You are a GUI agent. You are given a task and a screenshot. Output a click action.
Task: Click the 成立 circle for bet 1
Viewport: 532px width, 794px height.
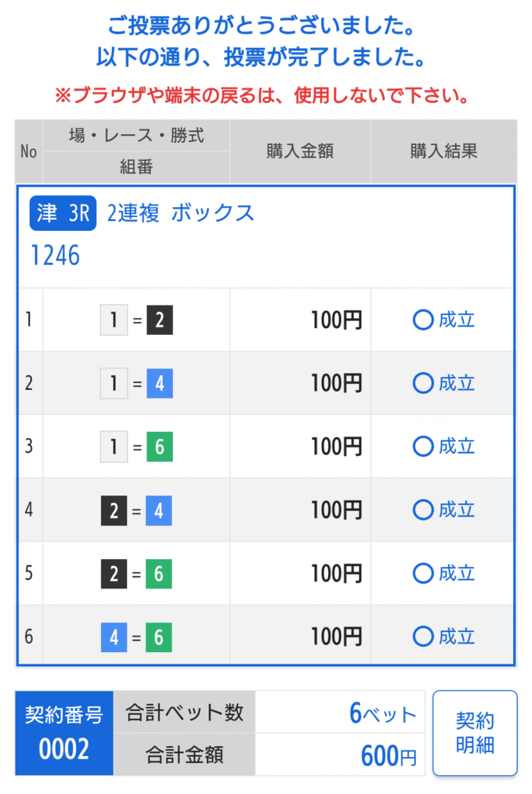tap(423, 320)
